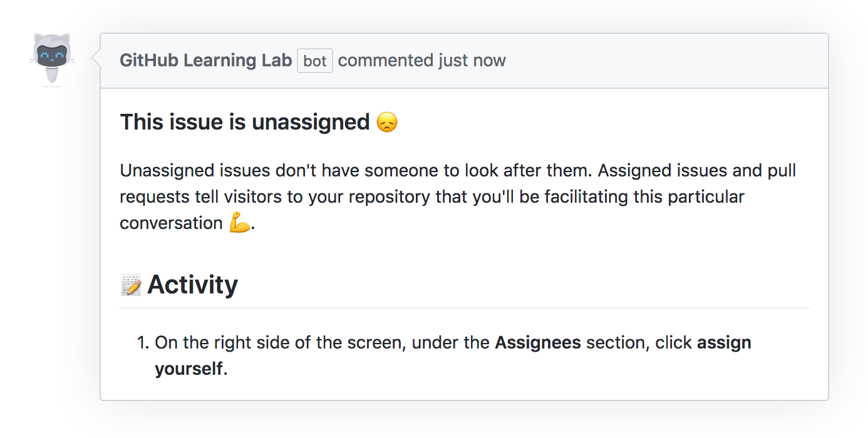Click the bold "Assignees" word

pyautogui.click(x=538, y=343)
